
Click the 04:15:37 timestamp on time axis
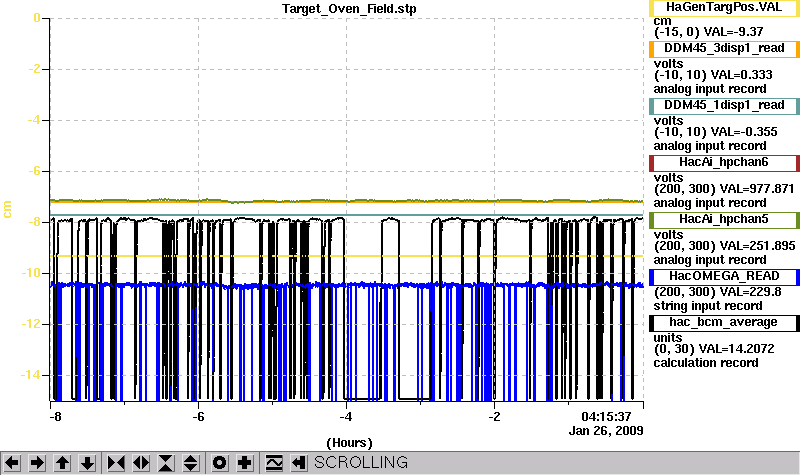606,416
